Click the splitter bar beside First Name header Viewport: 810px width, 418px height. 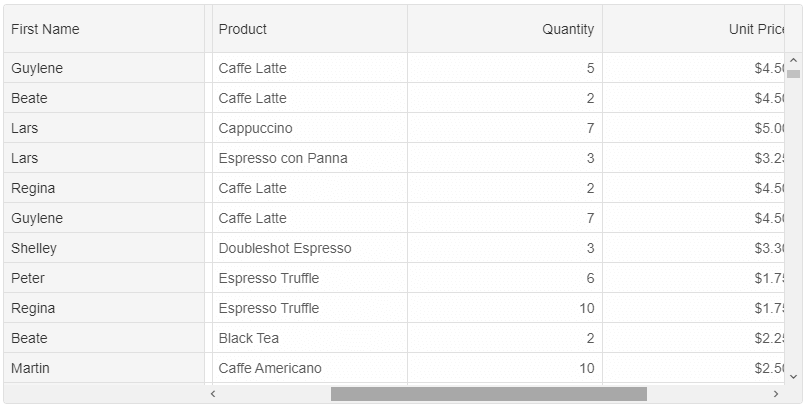click(209, 29)
